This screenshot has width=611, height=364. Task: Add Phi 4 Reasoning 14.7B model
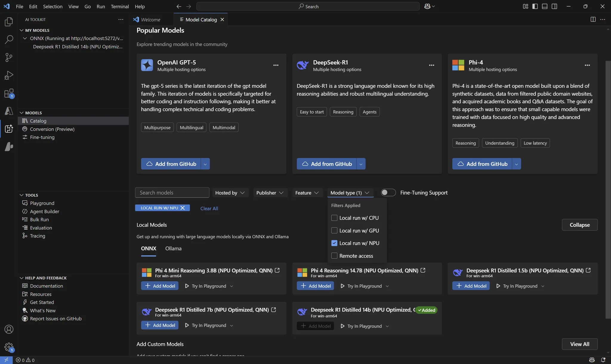click(x=315, y=286)
